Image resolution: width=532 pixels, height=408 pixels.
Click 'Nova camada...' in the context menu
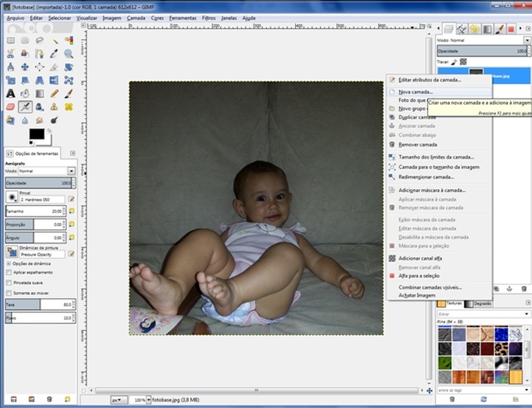point(415,92)
